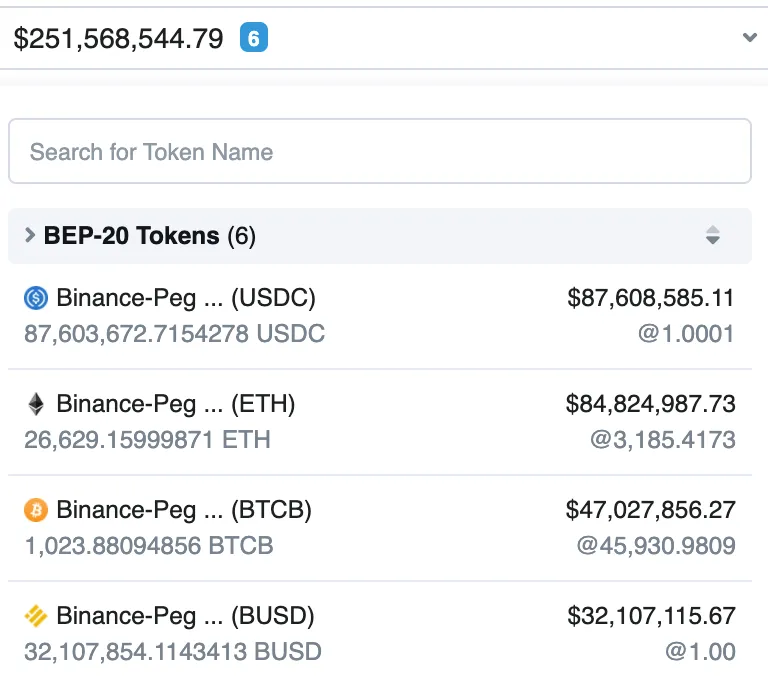Click the Ethereum diamond icon
768x682 pixels.
pos(36,404)
